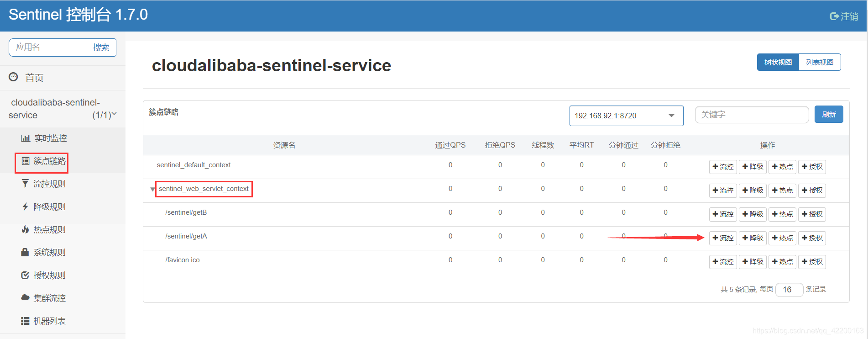The width and height of the screenshot is (868, 339).
Task: Click the 关键字 filter field
Action: click(x=752, y=115)
